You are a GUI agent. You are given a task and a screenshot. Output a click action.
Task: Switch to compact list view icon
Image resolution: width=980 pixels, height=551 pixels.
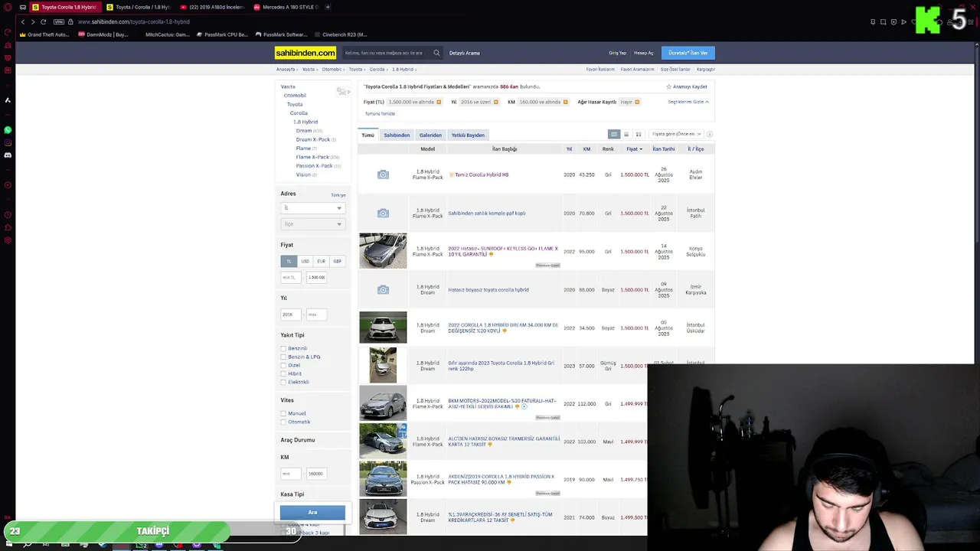pyautogui.click(x=626, y=134)
